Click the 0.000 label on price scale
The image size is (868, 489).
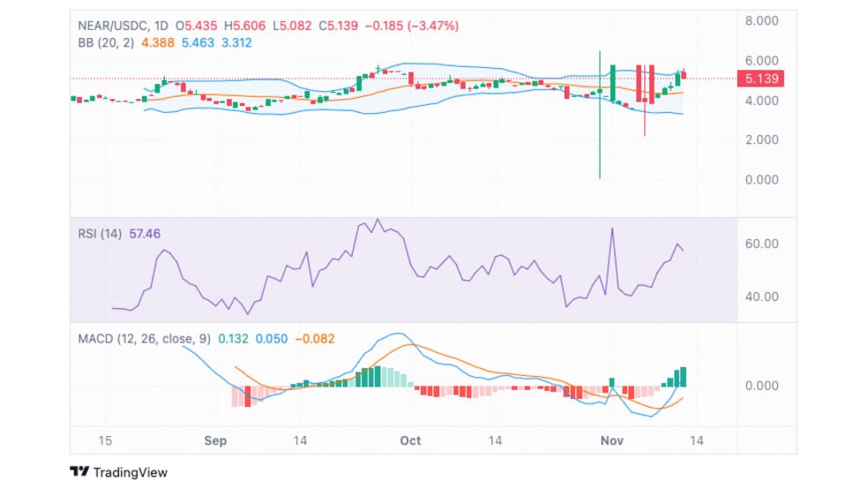762,179
